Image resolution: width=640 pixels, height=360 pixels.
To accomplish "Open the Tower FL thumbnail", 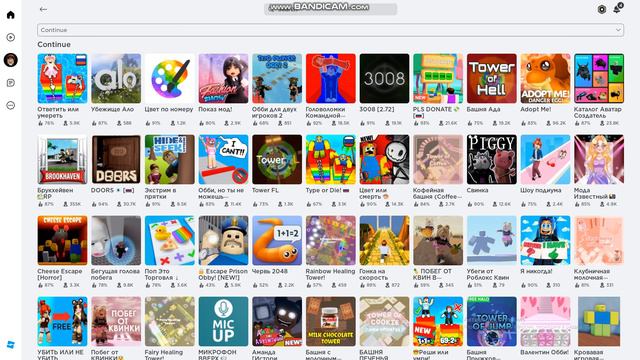I will pos(277,159).
